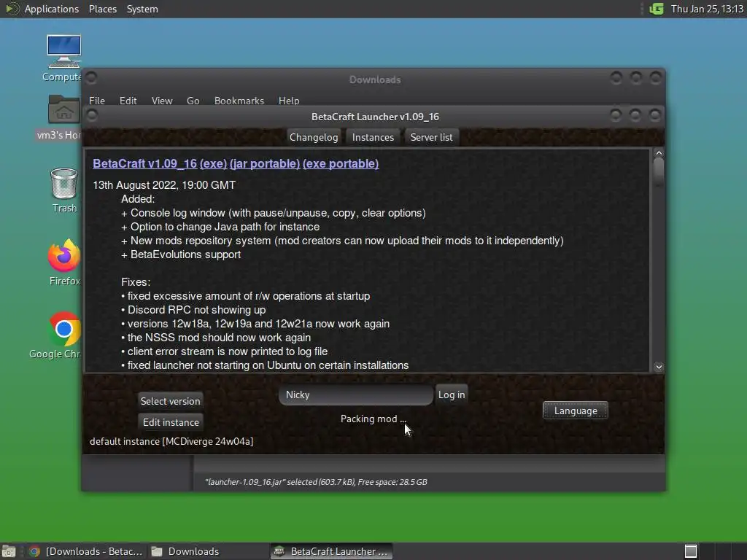Open the Language button

tap(575, 411)
